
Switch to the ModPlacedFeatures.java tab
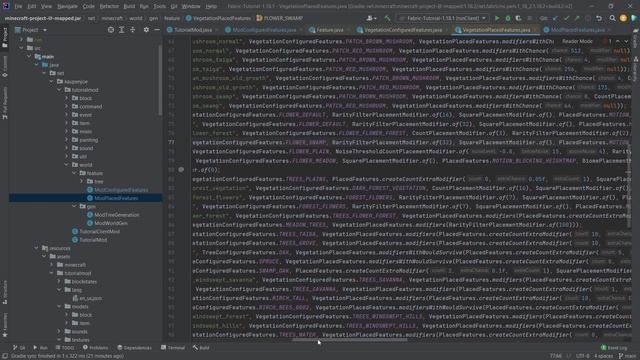click(578, 30)
